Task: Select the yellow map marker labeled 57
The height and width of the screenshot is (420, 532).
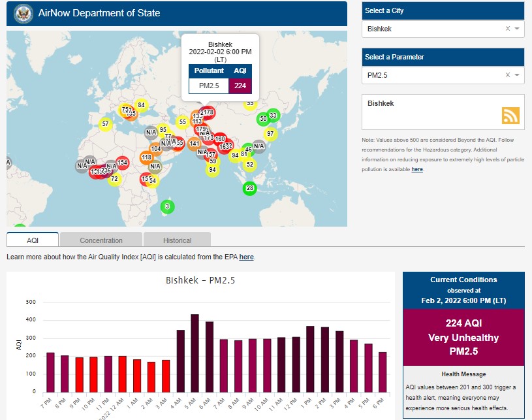Action: click(x=105, y=124)
